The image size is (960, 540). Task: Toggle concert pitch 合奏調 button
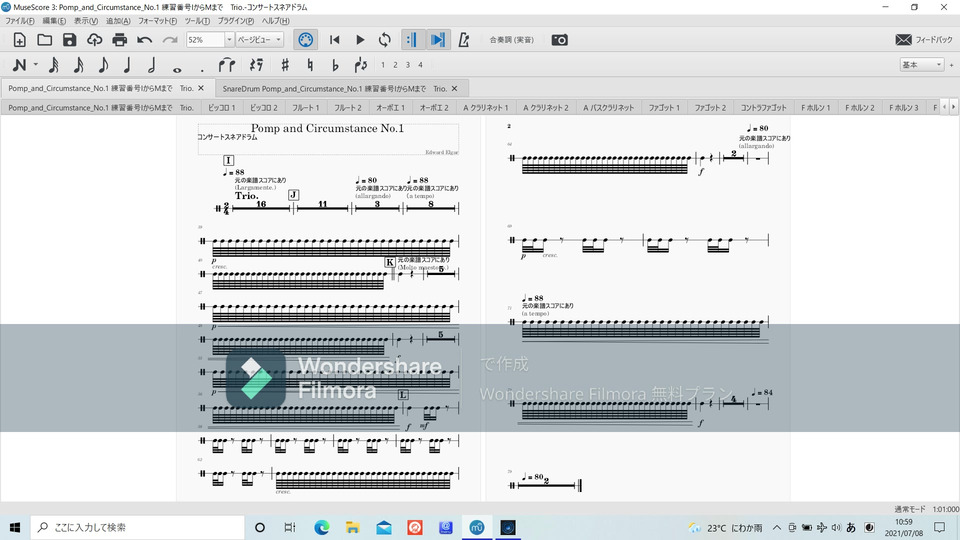511,40
